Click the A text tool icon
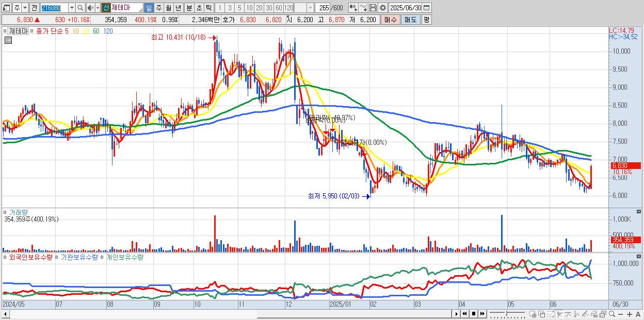644x320 pixels. tap(638, 314)
